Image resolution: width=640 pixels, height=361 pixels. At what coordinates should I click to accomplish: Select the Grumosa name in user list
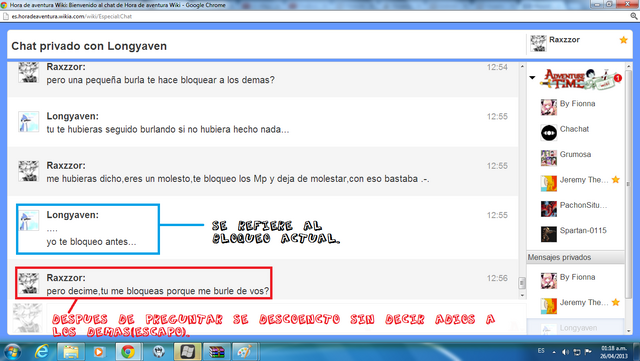click(575, 154)
